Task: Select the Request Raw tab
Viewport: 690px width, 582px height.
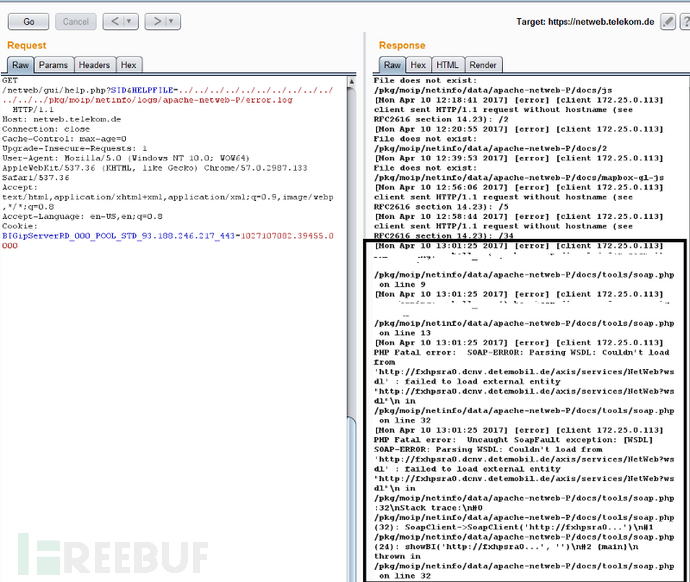Action: pos(21,65)
